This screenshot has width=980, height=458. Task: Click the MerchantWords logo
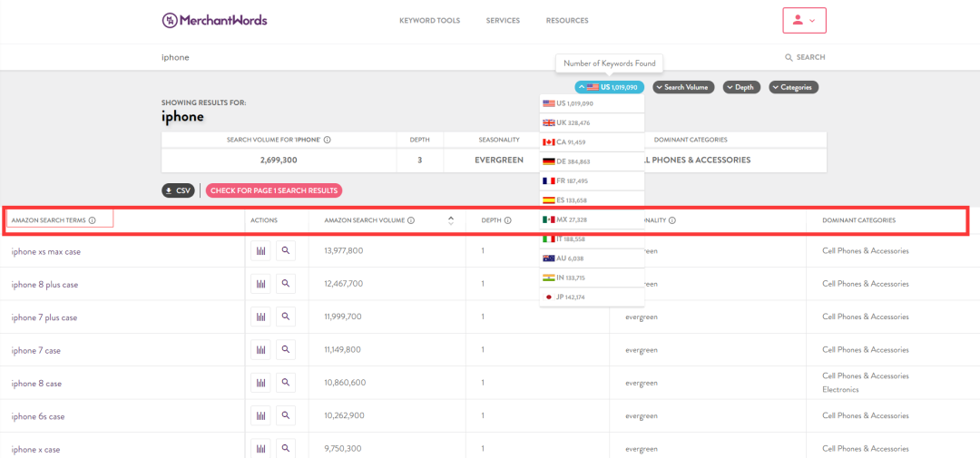tap(214, 20)
